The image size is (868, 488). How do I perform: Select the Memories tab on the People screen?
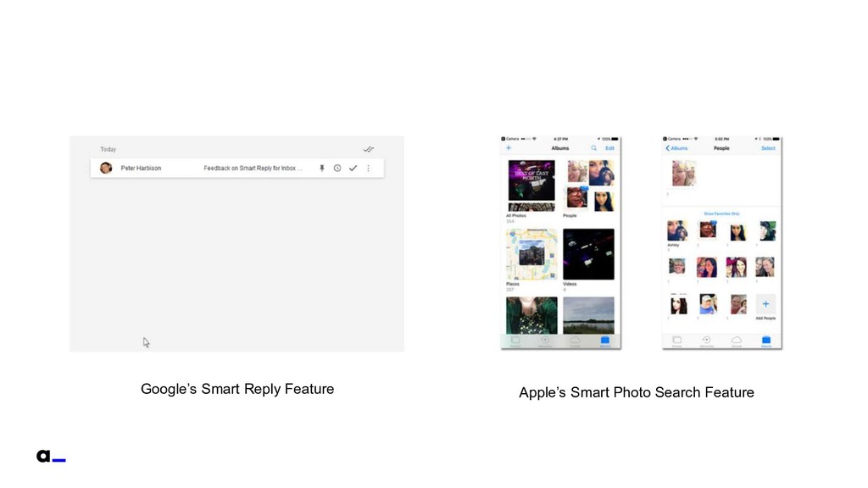coord(706,341)
